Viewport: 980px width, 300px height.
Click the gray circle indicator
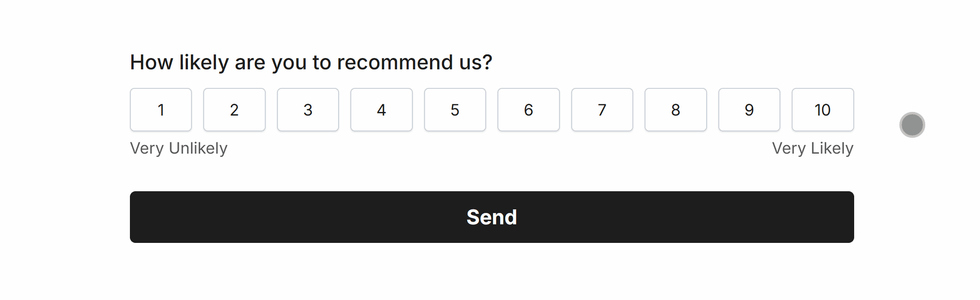[912, 125]
